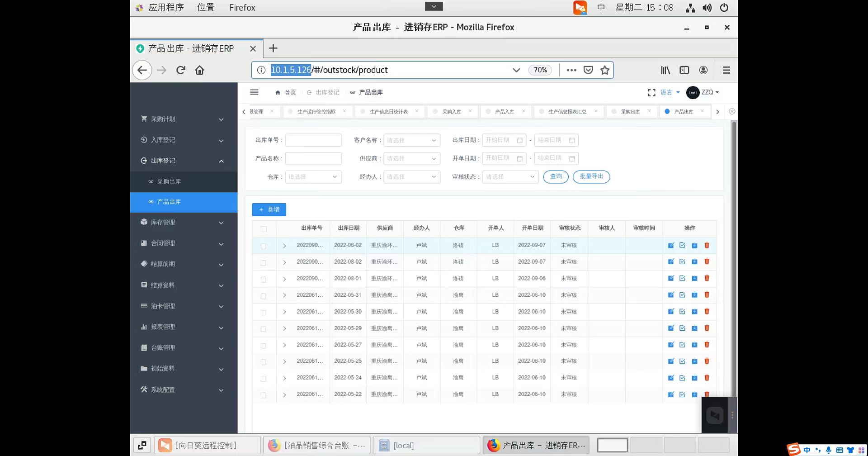868x456 pixels.
Task: Check the row dated 2022-05-29
Action: (x=264, y=329)
